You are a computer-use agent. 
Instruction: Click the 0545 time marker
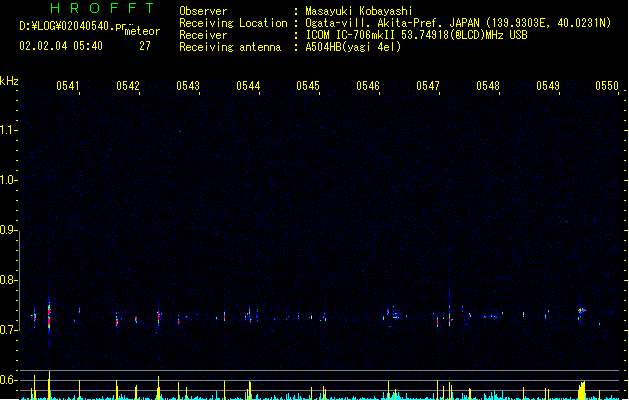(x=308, y=86)
